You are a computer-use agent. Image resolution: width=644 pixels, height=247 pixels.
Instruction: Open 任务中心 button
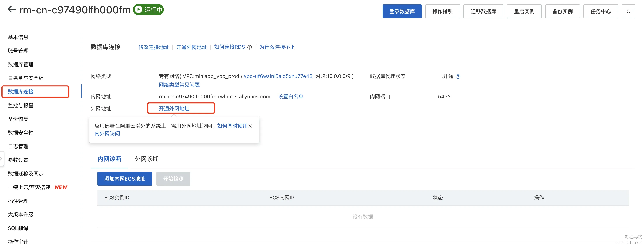[600, 11]
